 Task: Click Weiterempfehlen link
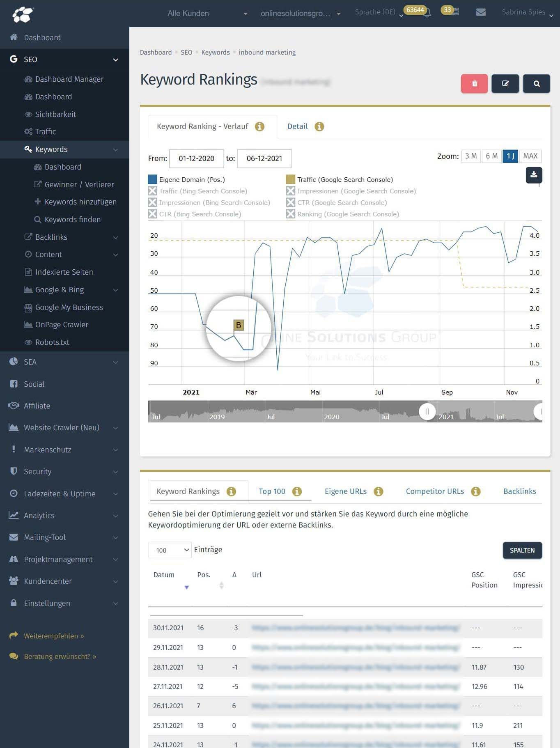point(54,636)
